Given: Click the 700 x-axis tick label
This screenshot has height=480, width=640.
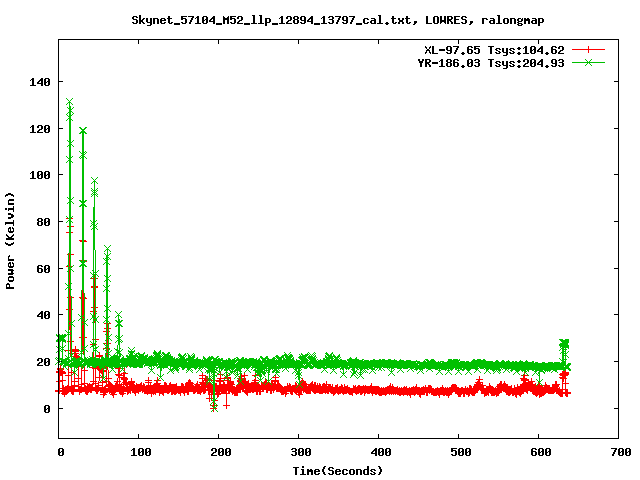Looking at the screenshot, I should pos(621,452).
